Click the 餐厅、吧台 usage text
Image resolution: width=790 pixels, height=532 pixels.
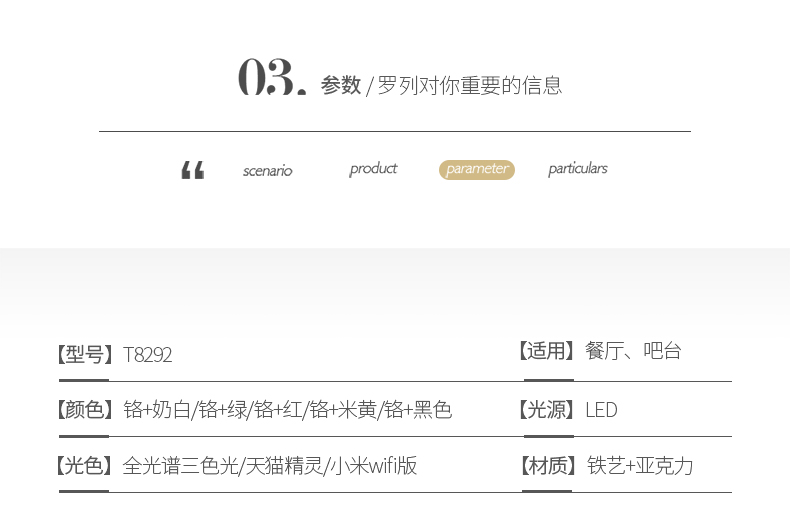coord(633,351)
